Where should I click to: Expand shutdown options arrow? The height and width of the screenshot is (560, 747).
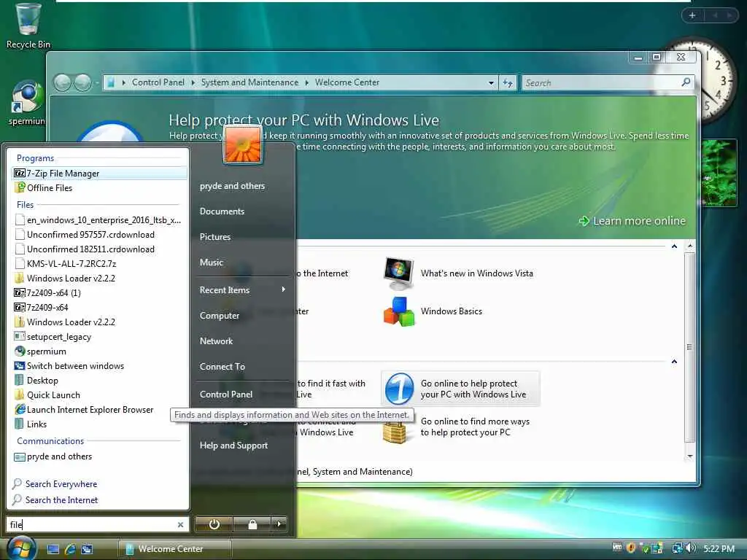279,524
